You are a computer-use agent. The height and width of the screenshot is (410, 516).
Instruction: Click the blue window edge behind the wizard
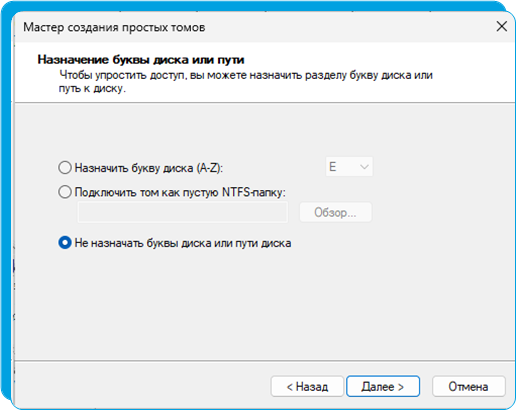(x=6, y=200)
